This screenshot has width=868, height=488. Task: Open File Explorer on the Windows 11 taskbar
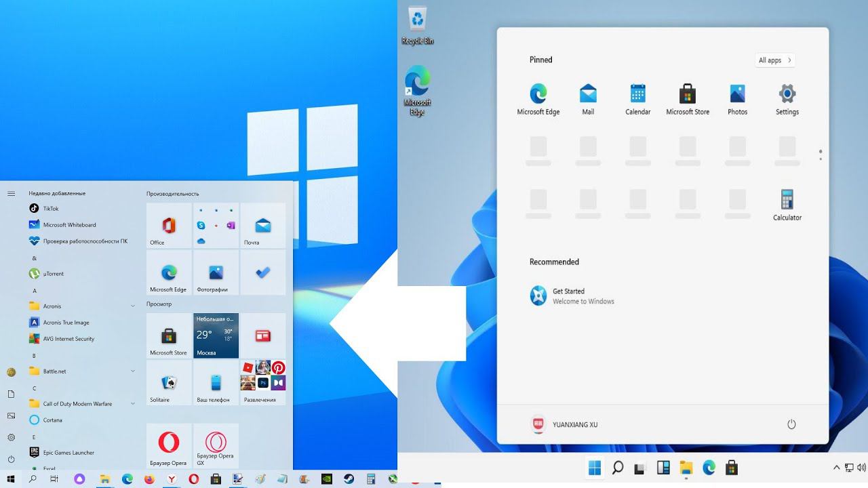point(686,468)
